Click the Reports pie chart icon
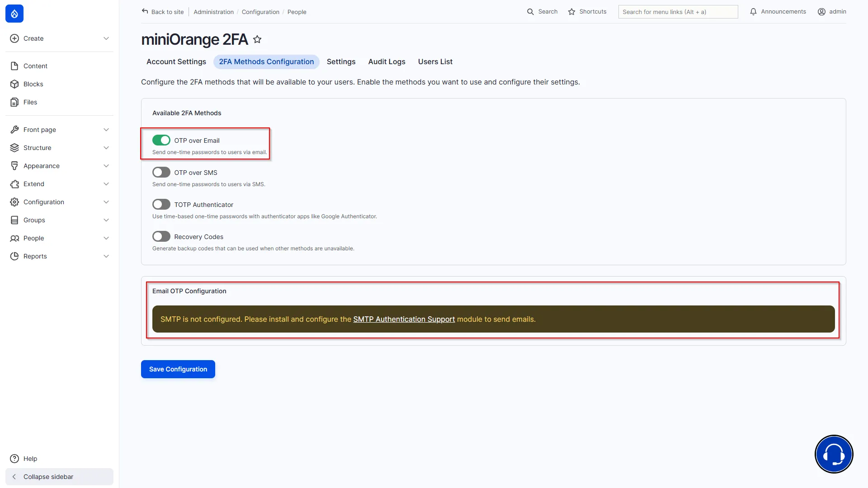Image resolution: width=868 pixels, height=488 pixels. [14, 256]
